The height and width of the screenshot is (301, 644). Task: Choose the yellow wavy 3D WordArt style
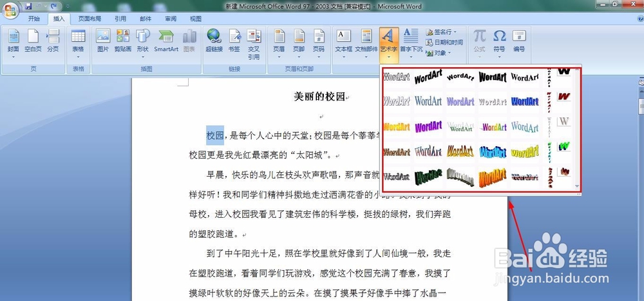[x=524, y=151]
